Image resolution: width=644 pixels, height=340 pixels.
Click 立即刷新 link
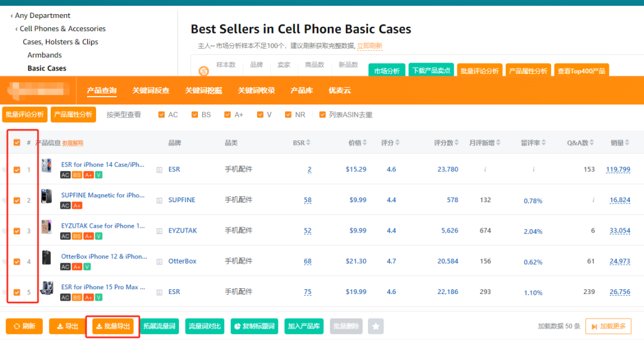click(370, 46)
